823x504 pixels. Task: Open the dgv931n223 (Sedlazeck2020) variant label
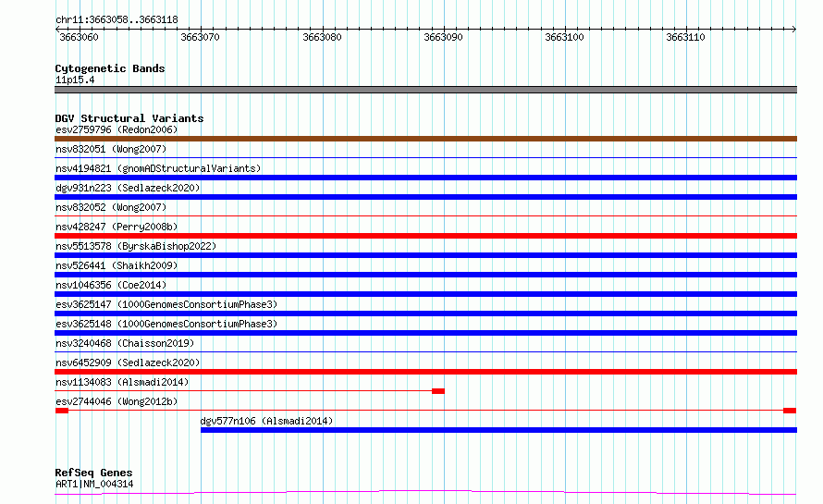coord(128,188)
